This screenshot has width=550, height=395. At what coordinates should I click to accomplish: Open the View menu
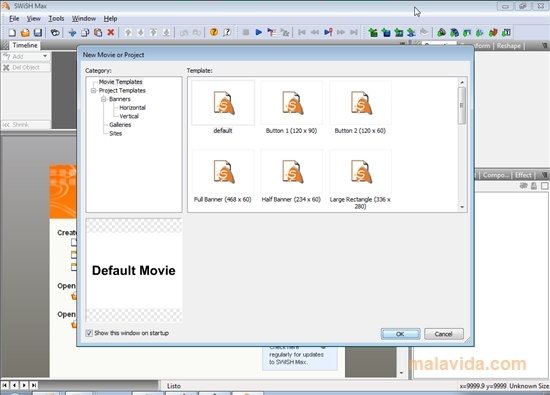(x=34, y=19)
